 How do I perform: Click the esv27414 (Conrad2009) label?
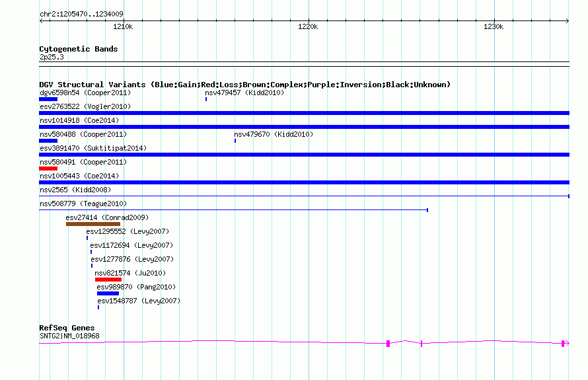point(107,217)
